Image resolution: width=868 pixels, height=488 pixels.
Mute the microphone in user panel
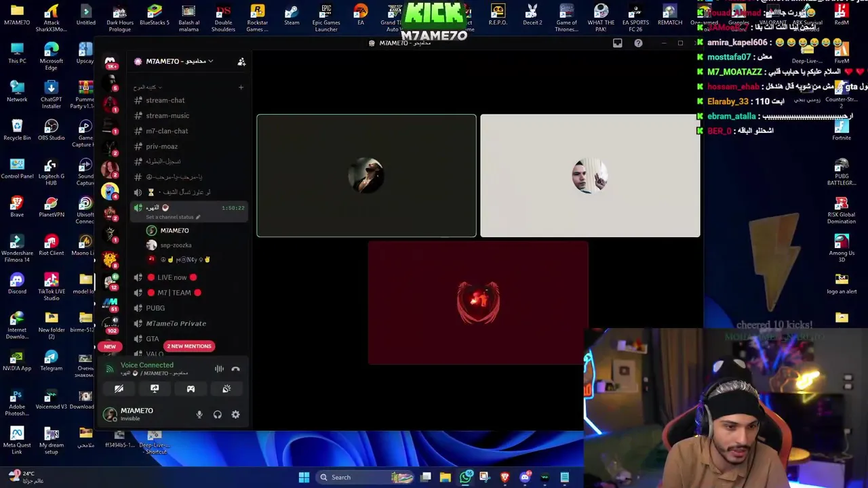[199, 414]
